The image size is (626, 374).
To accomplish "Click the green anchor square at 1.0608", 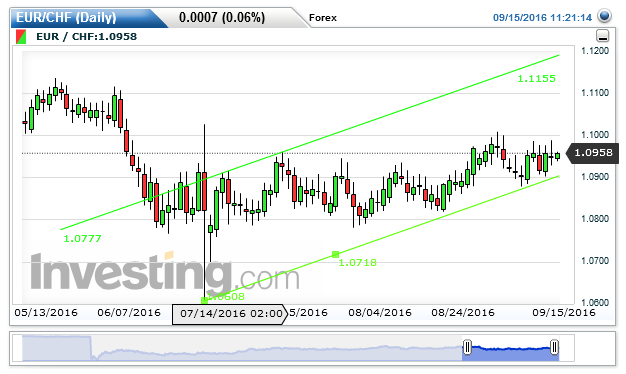I will 204,300.
